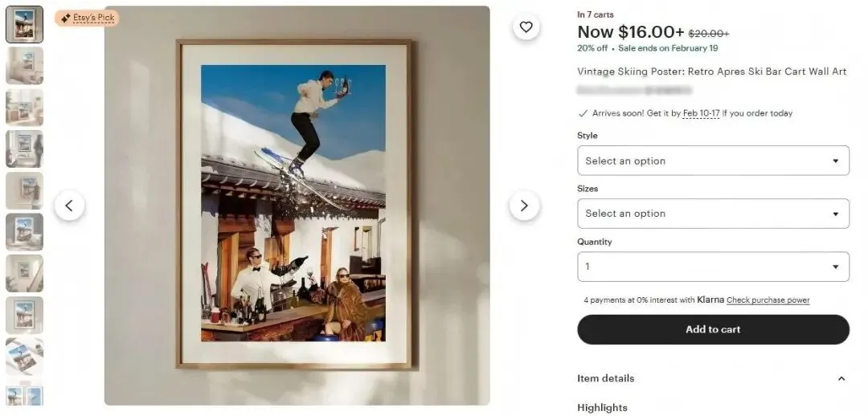Select the fifth thumbnail in the gallery
Screen dimensions: 868x416
pyautogui.click(x=24, y=190)
